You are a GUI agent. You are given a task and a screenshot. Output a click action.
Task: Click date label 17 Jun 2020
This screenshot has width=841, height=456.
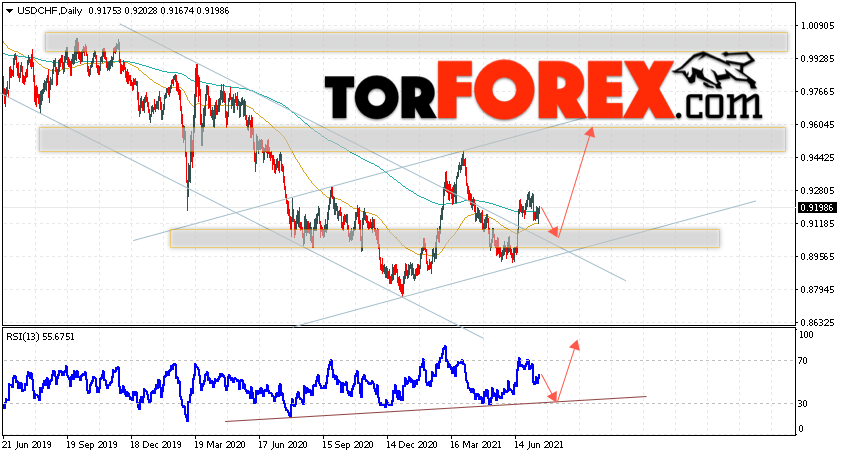(x=283, y=445)
